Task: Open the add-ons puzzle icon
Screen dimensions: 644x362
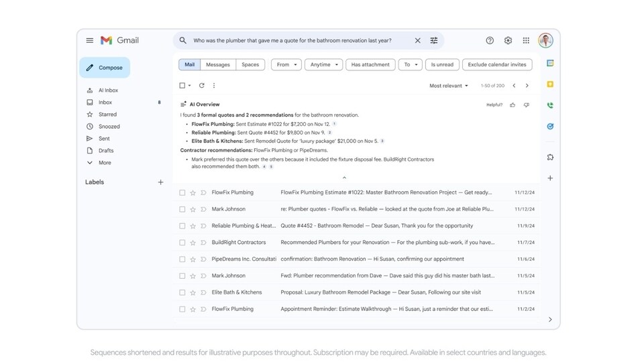Action: coord(550,157)
